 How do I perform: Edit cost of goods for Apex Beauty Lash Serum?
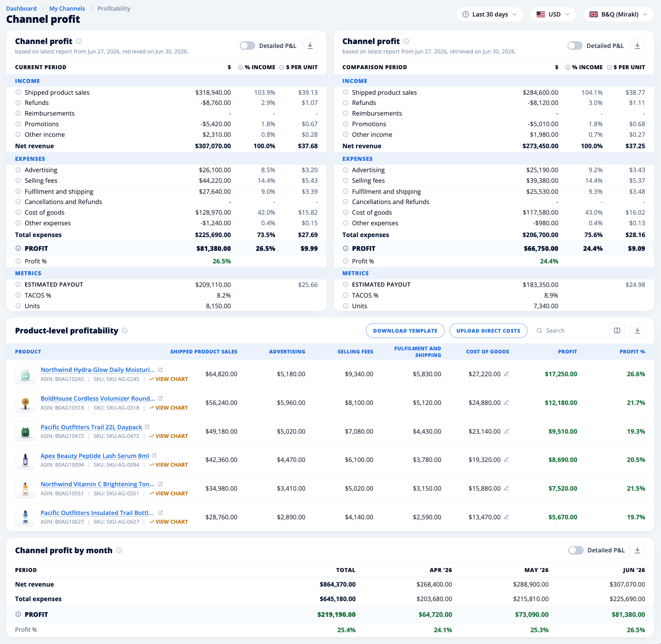point(506,460)
